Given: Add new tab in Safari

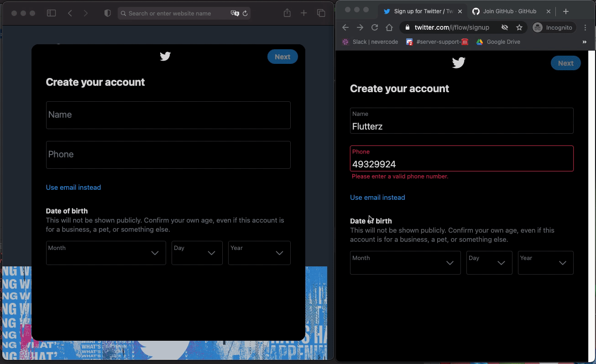Looking at the screenshot, I should 304,13.
